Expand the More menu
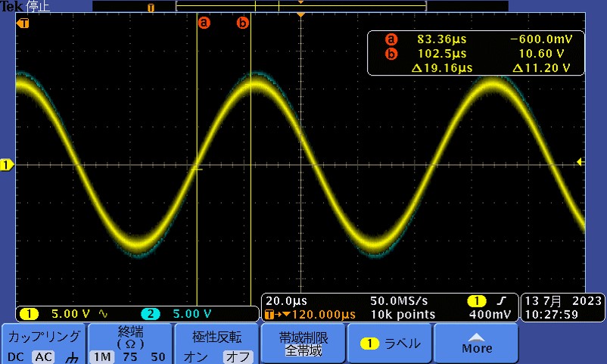This screenshot has height=364, width=607. tap(476, 344)
